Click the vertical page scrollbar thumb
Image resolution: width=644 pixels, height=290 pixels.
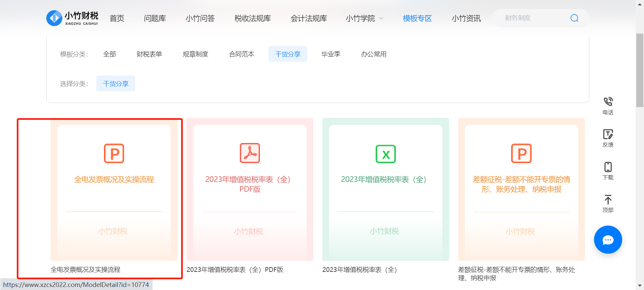[640, 70]
